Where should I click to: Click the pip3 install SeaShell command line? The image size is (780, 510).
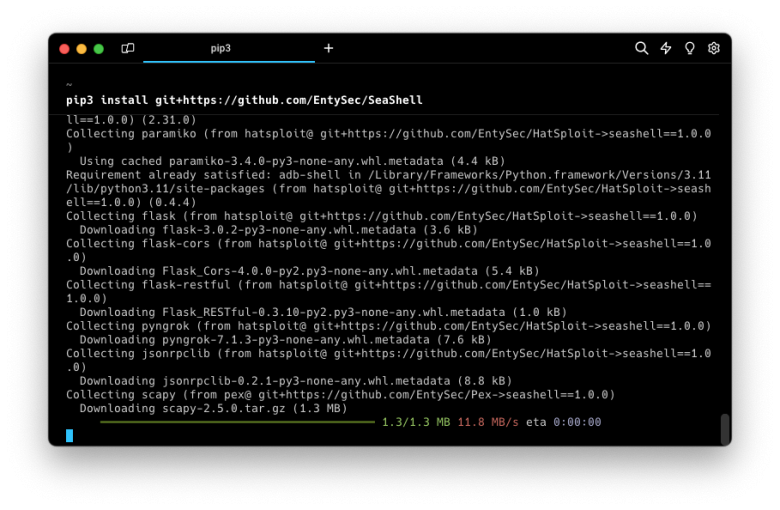pos(244,100)
